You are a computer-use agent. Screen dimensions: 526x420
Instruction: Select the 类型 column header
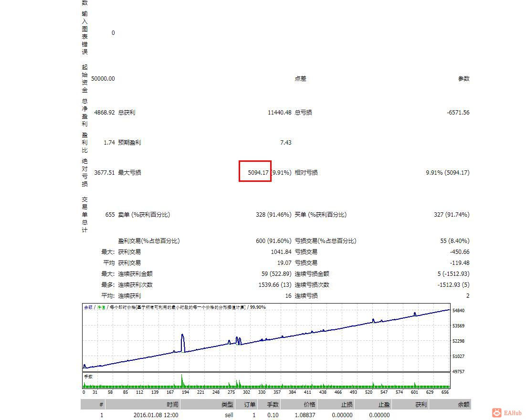[228, 405]
